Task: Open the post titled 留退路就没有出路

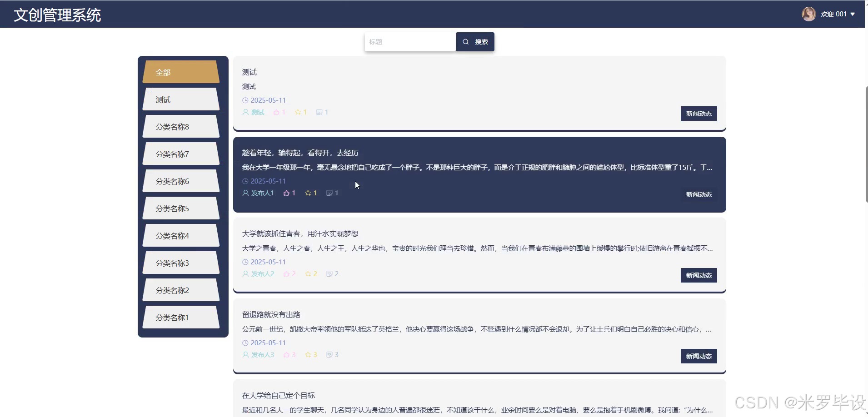Action: tap(271, 315)
